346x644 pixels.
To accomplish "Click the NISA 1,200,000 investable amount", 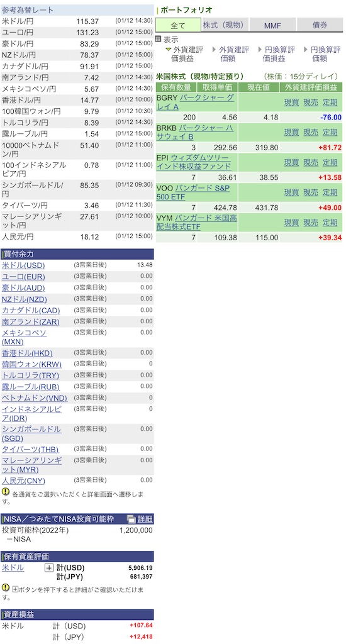I will coord(136,530).
